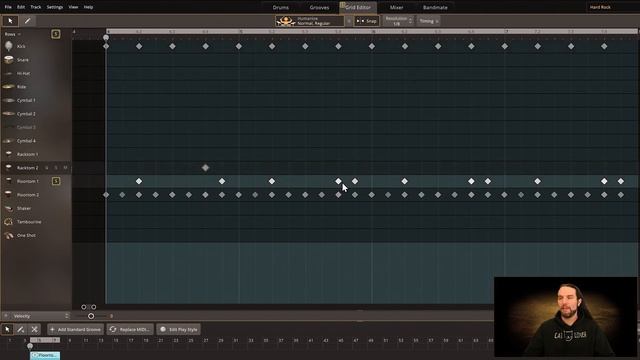Open the File menu
The width and height of the screenshot is (640, 360).
tap(8, 7)
